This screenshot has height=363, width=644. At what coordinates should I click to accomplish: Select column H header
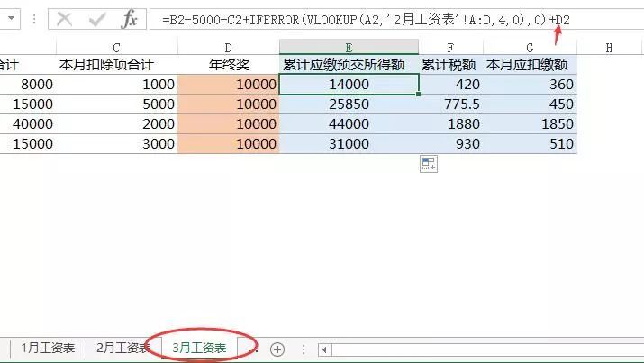609,48
